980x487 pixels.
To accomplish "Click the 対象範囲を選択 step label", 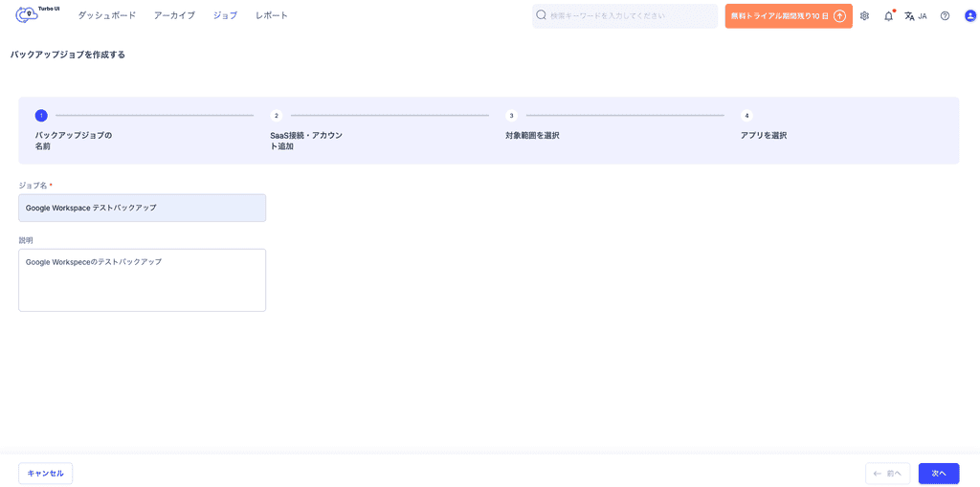I will point(532,135).
